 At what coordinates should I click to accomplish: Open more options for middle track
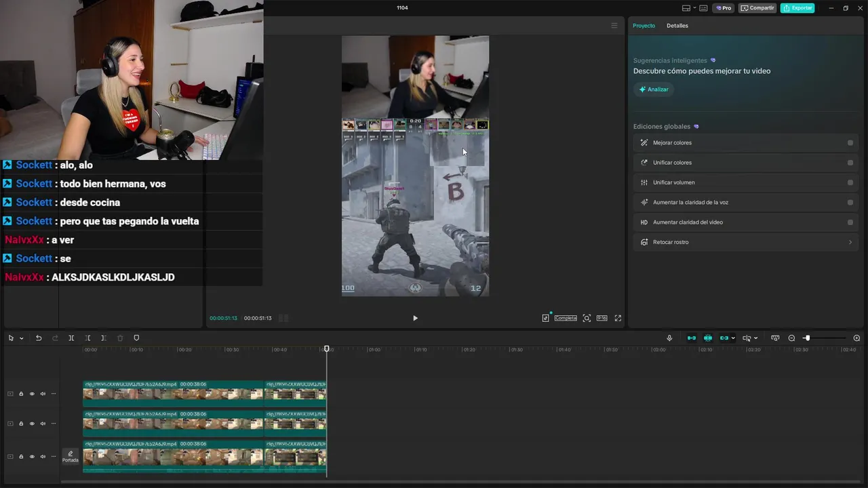54,424
